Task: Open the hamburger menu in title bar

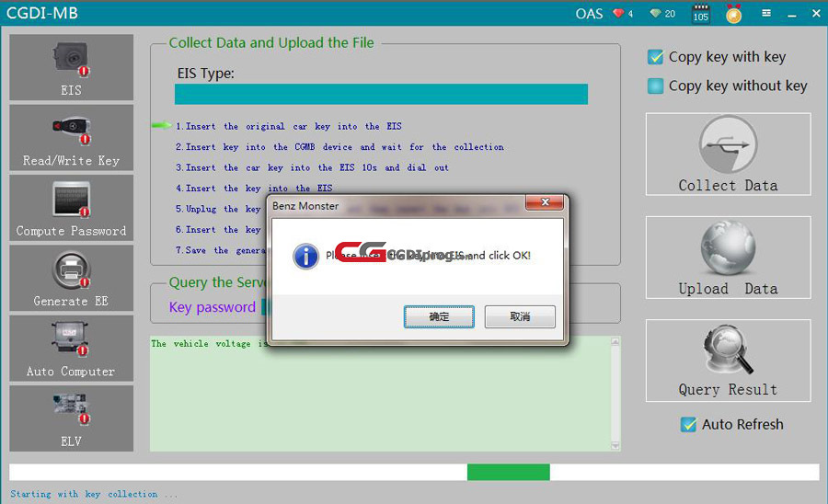Action: point(766,13)
